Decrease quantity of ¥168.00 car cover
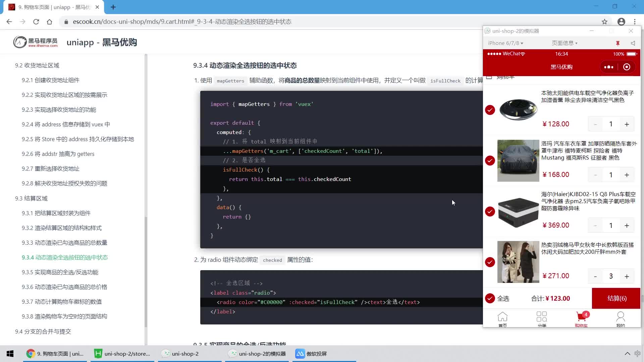 pos(595,175)
